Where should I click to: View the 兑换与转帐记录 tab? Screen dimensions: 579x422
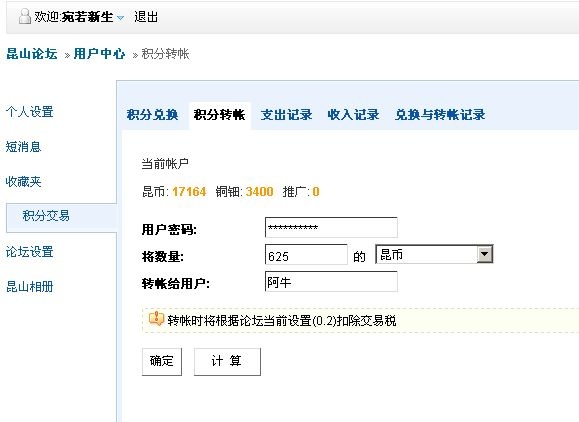tap(440, 114)
